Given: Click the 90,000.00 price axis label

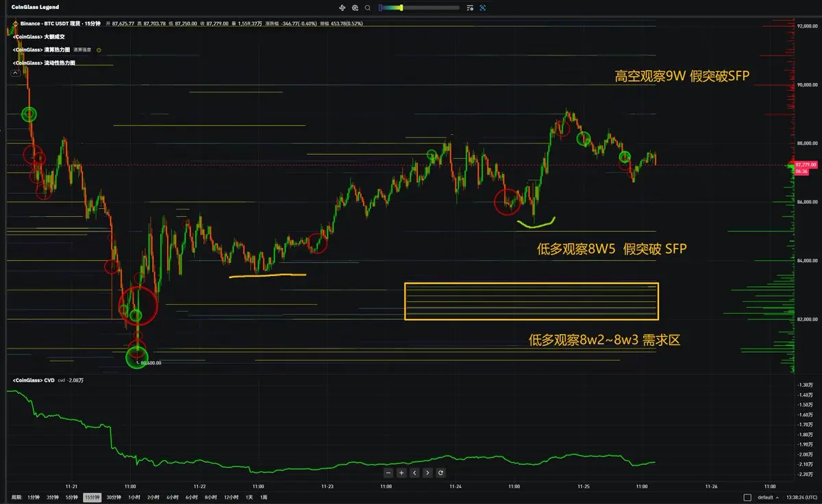Looking at the screenshot, I should (808, 85).
